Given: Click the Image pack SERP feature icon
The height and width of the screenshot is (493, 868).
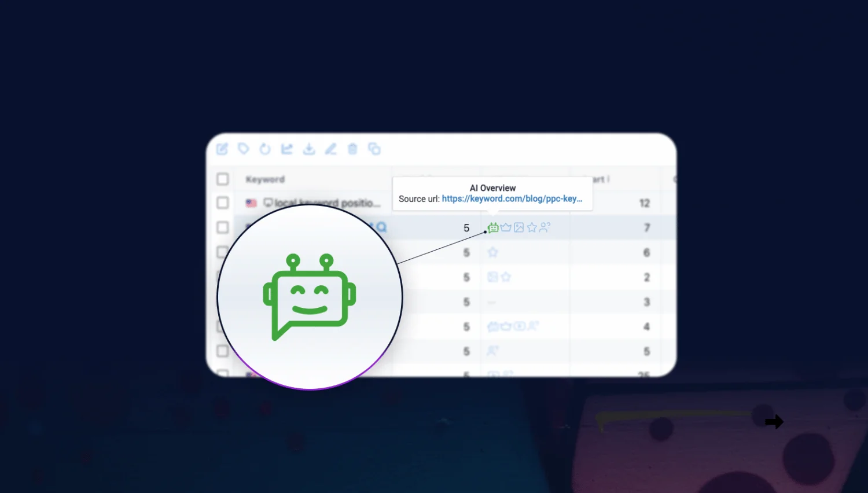Looking at the screenshot, I should pyautogui.click(x=518, y=227).
